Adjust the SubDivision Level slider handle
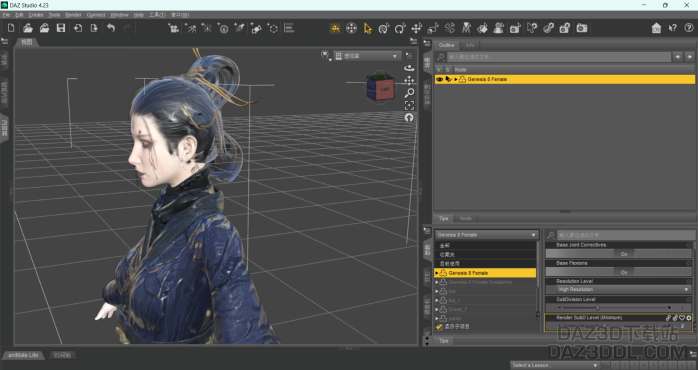Screen dimensions: 698x370 pos(597,308)
